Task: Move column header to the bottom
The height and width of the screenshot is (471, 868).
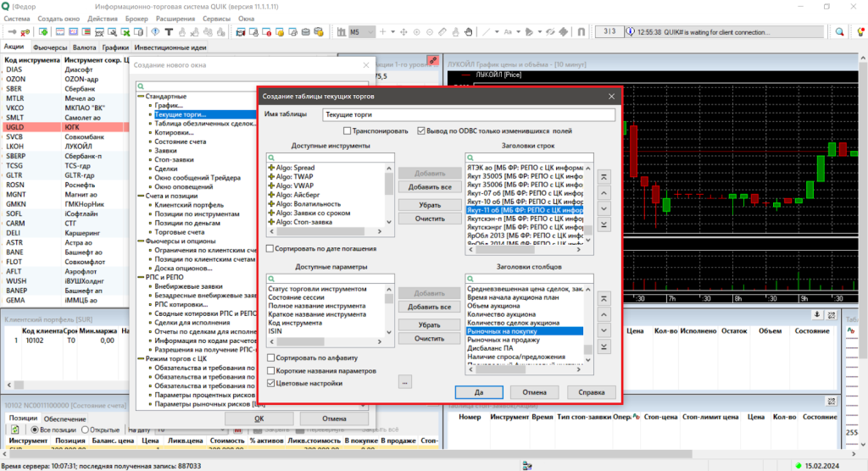Action: click(x=604, y=347)
